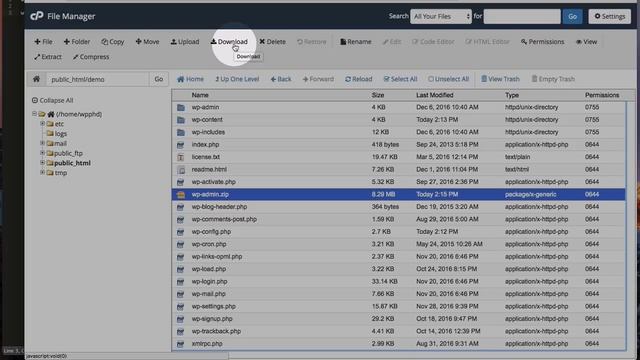Open the Upload tool
The width and height of the screenshot is (640, 360).
click(x=185, y=42)
